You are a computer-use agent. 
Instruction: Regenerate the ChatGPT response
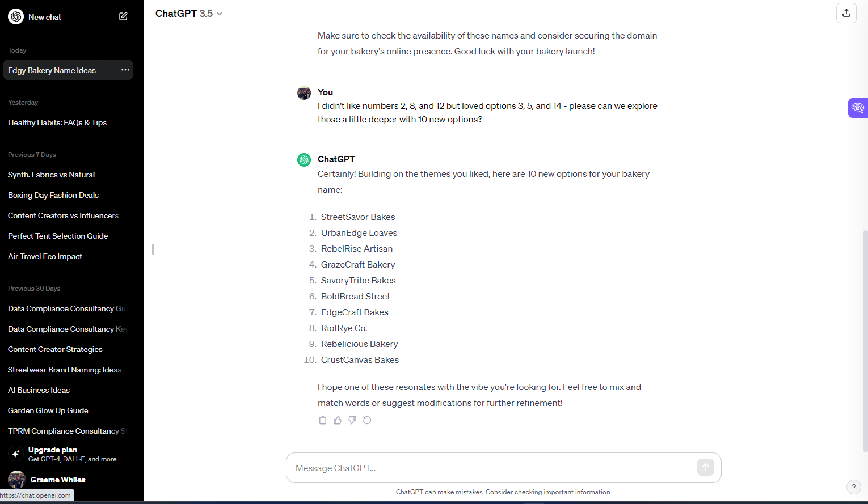367,420
